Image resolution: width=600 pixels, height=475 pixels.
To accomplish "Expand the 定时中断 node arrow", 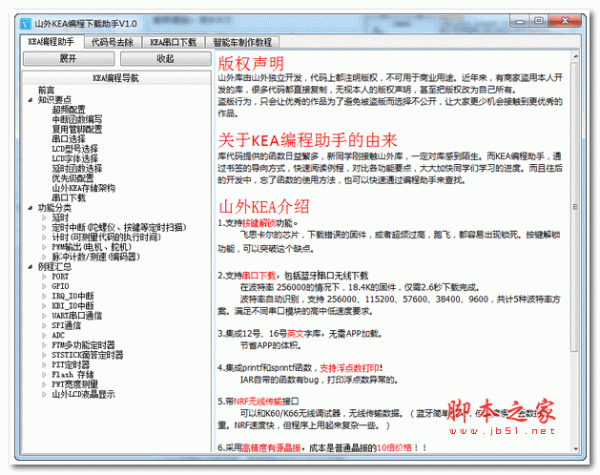I will click(x=44, y=227).
